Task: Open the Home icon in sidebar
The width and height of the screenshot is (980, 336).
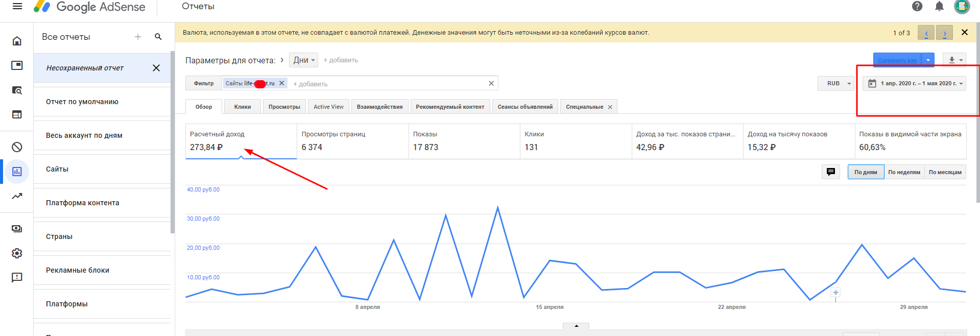Action: [x=17, y=41]
